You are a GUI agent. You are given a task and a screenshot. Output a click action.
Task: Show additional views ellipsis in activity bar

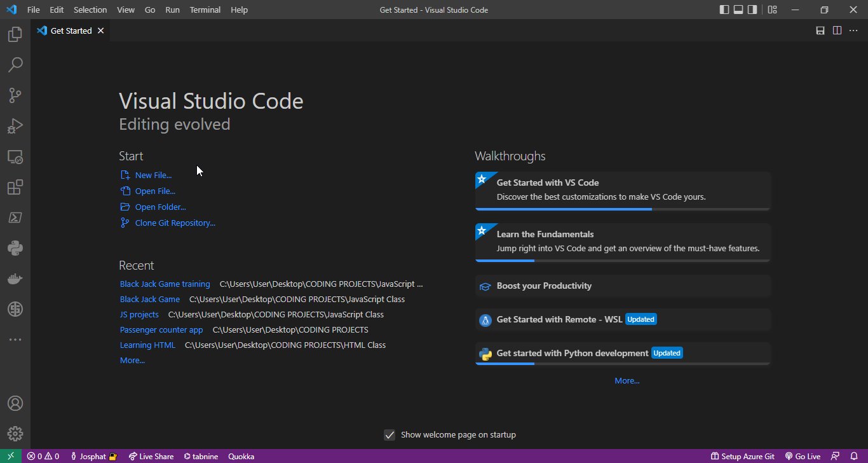coord(15,340)
